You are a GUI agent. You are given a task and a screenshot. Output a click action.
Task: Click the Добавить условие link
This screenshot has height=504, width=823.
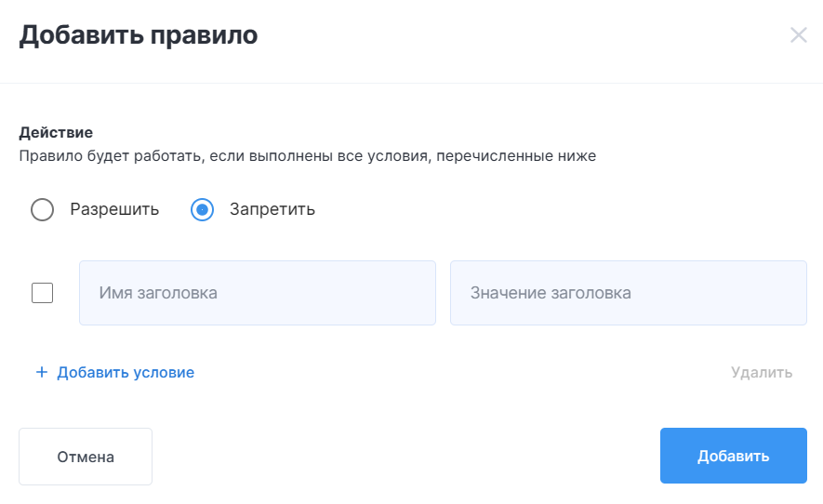click(126, 372)
